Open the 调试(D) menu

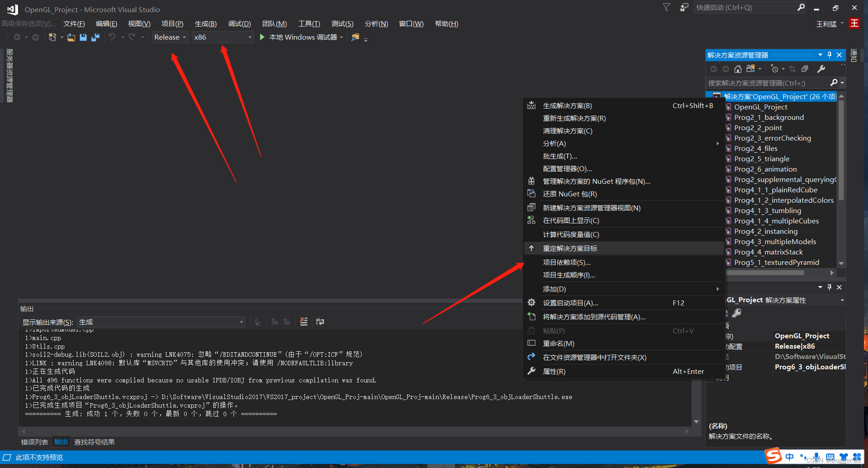coord(239,23)
